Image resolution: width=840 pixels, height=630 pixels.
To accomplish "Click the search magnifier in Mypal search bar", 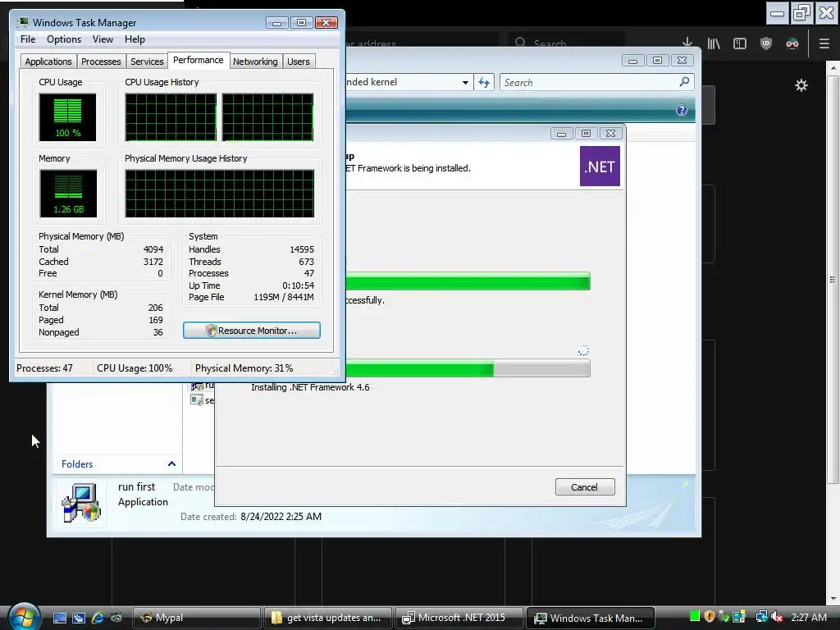I will point(520,43).
